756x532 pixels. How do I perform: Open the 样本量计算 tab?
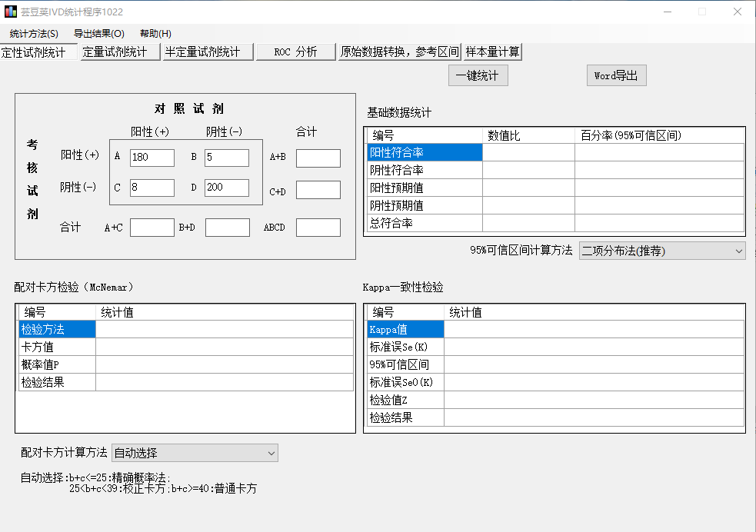(x=493, y=52)
